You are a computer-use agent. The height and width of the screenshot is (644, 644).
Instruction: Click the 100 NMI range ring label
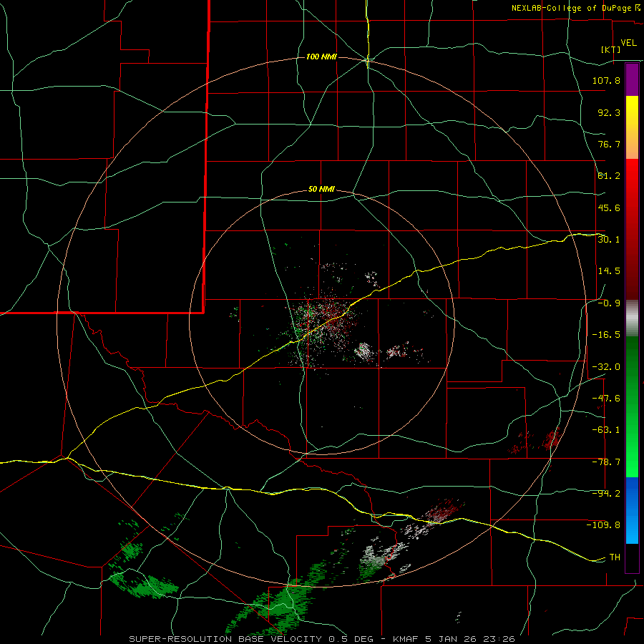tap(321, 57)
